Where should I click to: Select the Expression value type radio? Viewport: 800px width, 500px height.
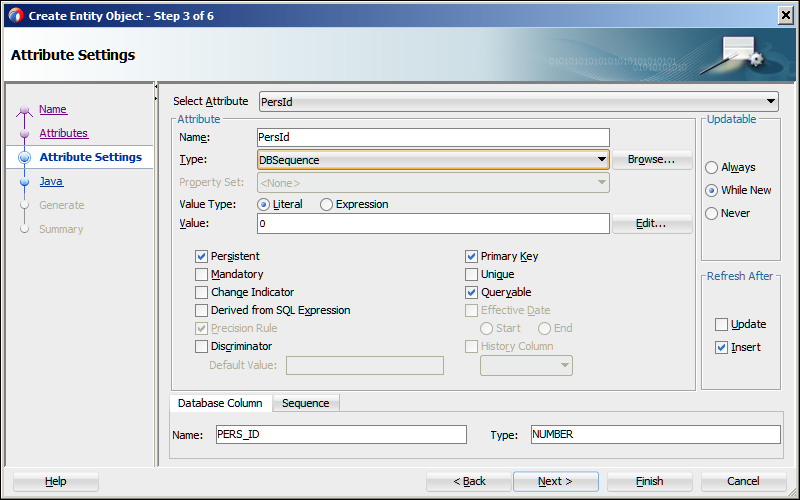pos(327,205)
